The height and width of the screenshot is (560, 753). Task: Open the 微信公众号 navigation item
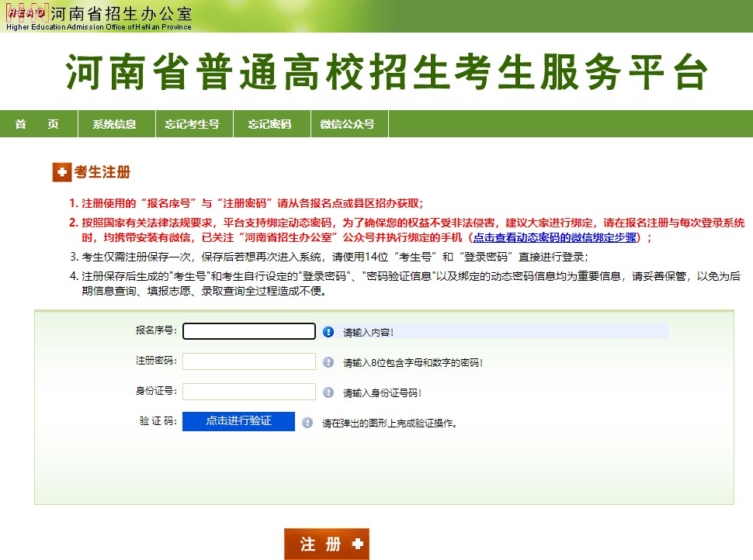click(x=347, y=124)
